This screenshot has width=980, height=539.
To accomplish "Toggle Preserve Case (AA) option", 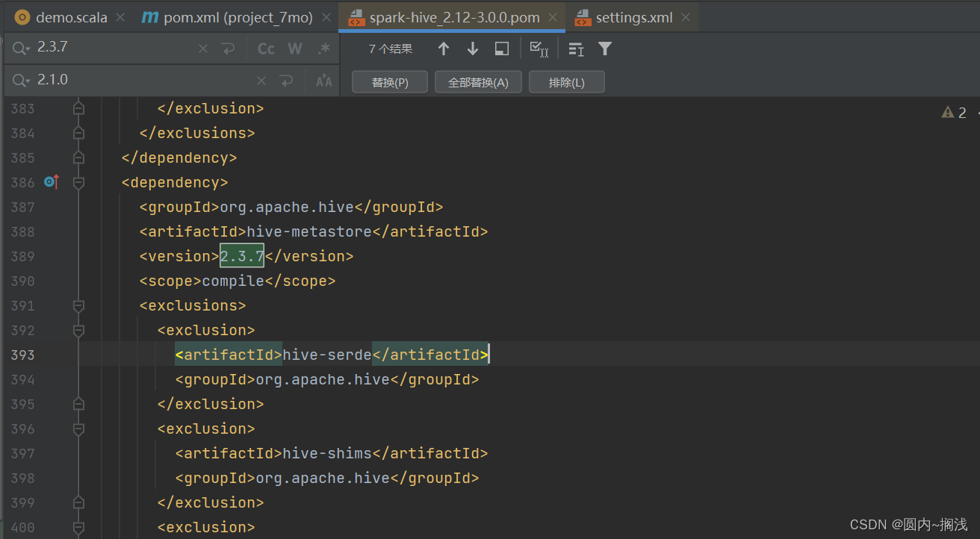I will (x=324, y=81).
